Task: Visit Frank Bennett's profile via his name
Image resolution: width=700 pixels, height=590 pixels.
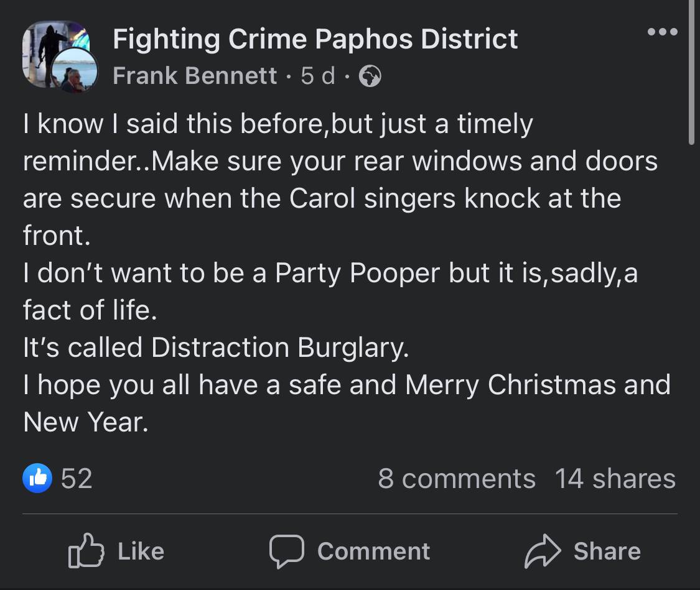Action: pyautogui.click(x=195, y=76)
